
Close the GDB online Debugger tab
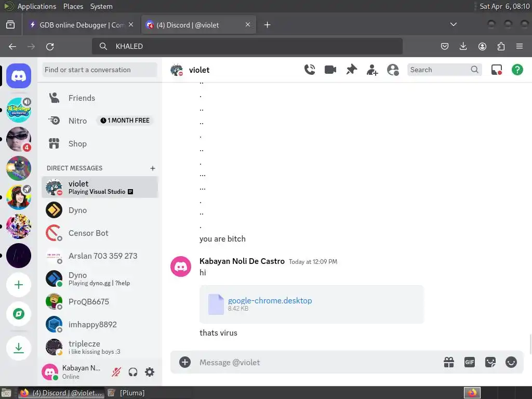[131, 25]
